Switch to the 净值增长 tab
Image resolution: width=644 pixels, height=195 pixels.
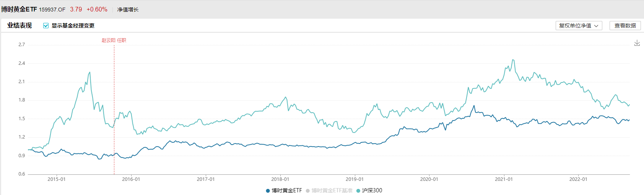(128, 10)
